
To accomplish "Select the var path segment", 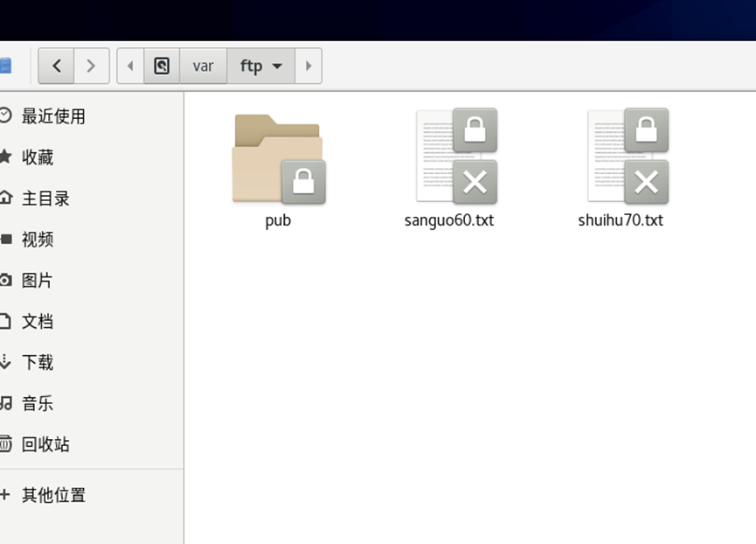I will (x=203, y=66).
